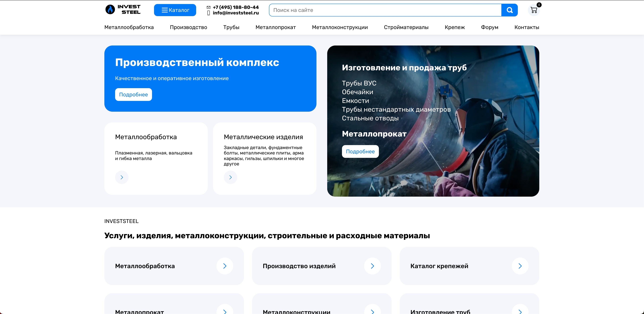Viewport: 644px width, 314px height.
Task: Click arrow in Металлические изделия card
Action: [x=230, y=177]
